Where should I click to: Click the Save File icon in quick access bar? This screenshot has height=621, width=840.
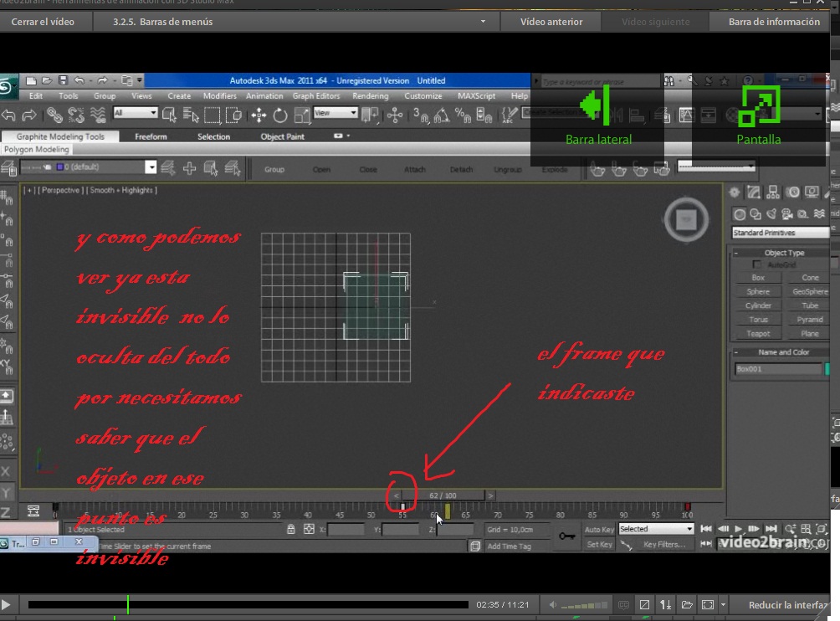coord(64,80)
